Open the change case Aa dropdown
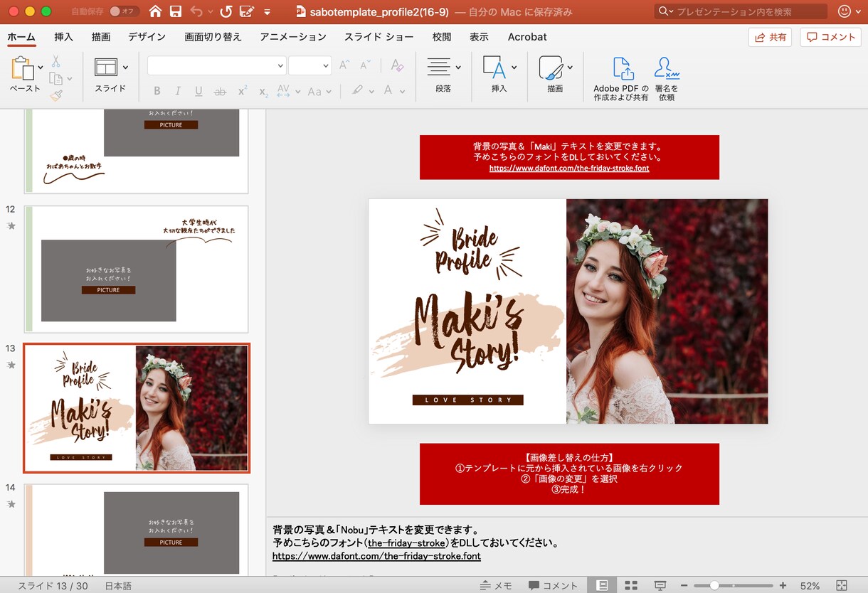Viewport: 868px width, 593px height. [319, 91]
